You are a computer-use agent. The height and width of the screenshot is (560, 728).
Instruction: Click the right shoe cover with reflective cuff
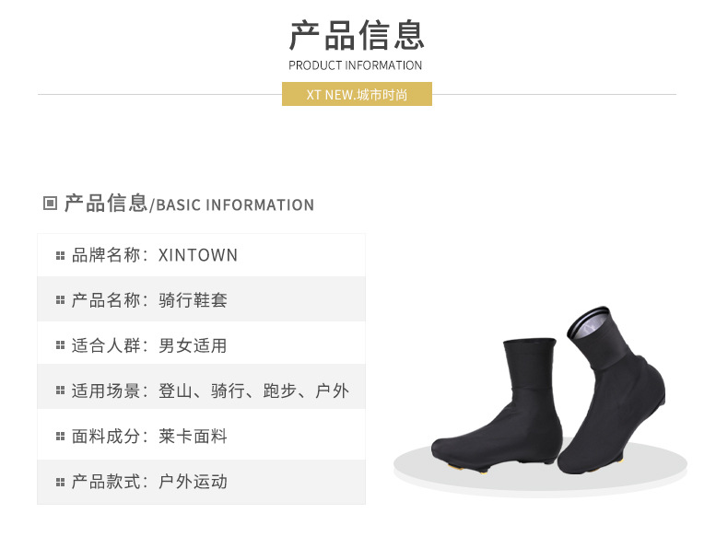(x=612, y=390)
